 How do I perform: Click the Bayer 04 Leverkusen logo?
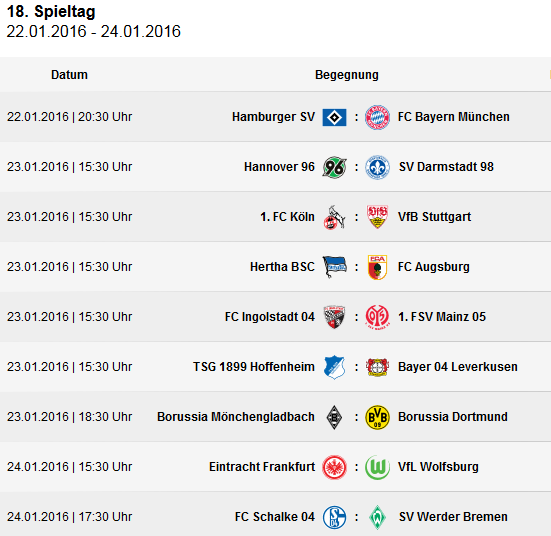pyautogui.click(x=377, y=367)
